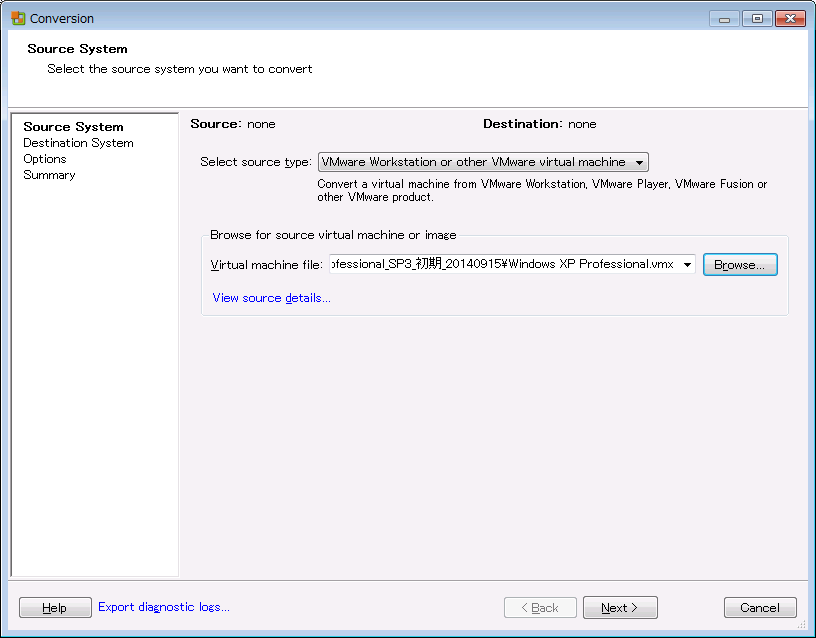Select Source System step in sidebar
The height and width of the screenshot is (638, 816).
[73, 127]
